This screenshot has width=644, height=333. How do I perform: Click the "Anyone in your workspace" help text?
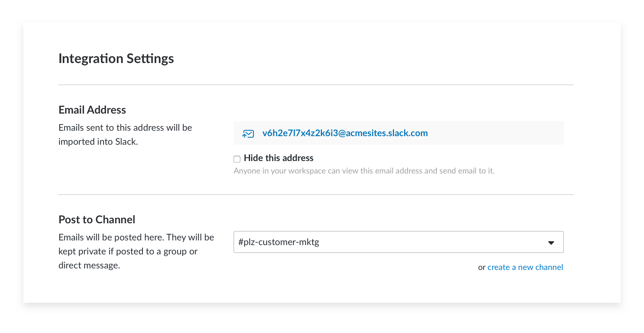[364, 171]
